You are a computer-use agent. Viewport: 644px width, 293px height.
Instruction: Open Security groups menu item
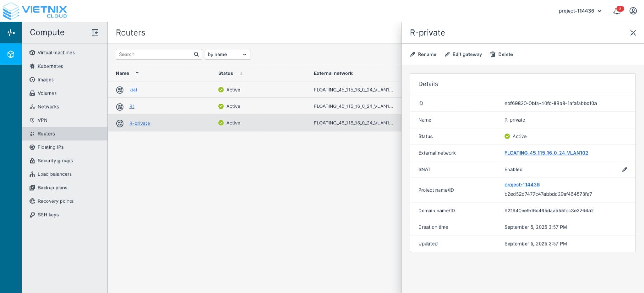(55, 161)
